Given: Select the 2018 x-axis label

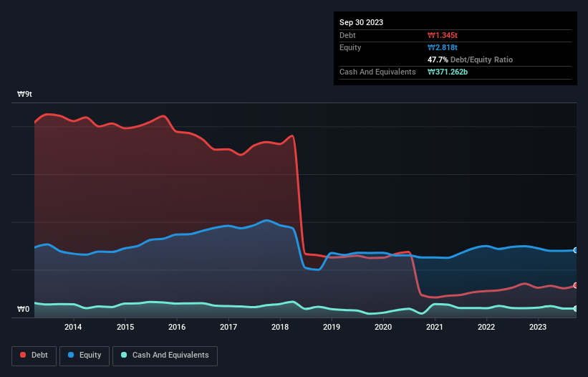Looking at the screenshot, I should pyautogui.click(x=280, y=327).
